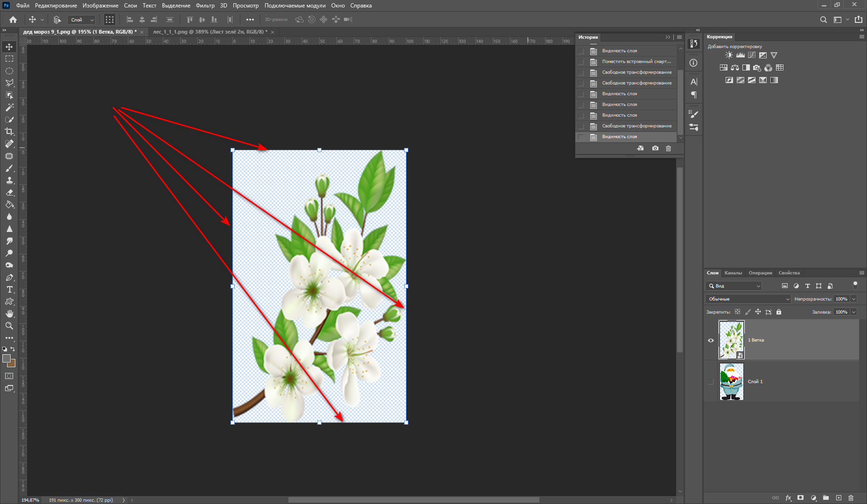867x504 pixels.
Task: Open the 'Слой' auto-select dropdown
Action: coord(82,20)
